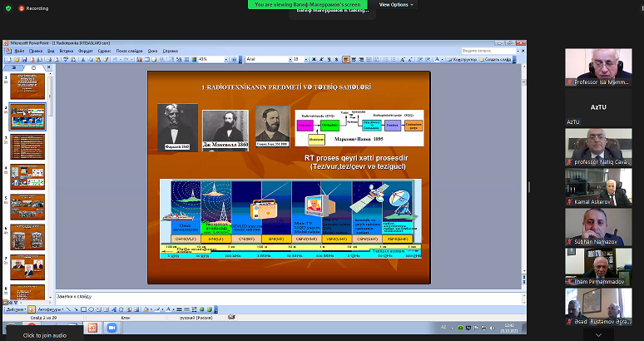Image resolution: width=644 pixels, height=341 pixels.
Task: Click the Paste clipboard icon
Action: pyautogui.click(x=97, y=60)
